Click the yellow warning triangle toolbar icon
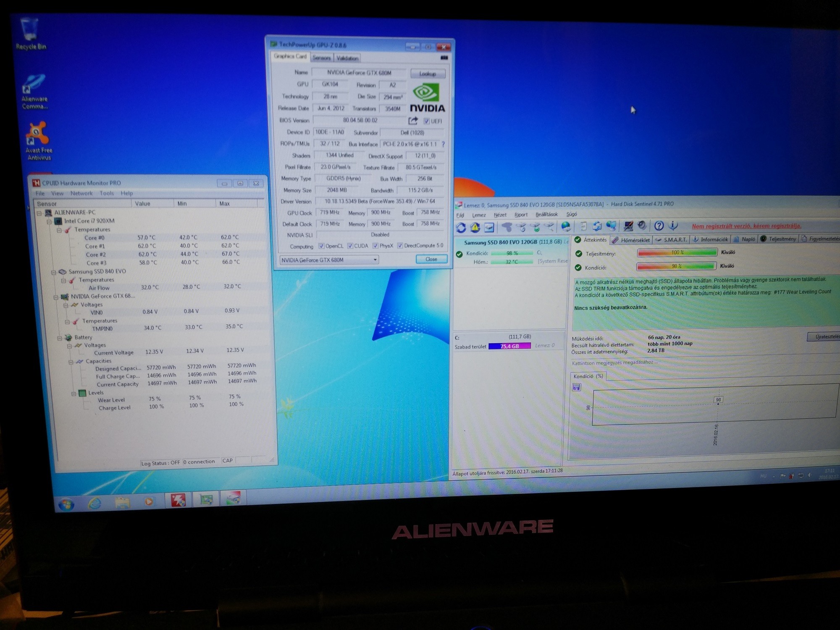 coord(475,227)
